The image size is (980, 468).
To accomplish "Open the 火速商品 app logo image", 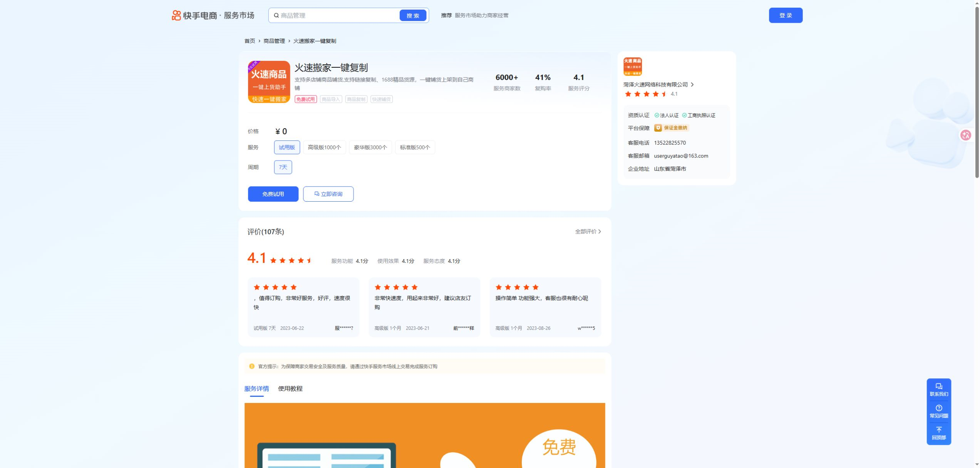I will pos(269,82).
